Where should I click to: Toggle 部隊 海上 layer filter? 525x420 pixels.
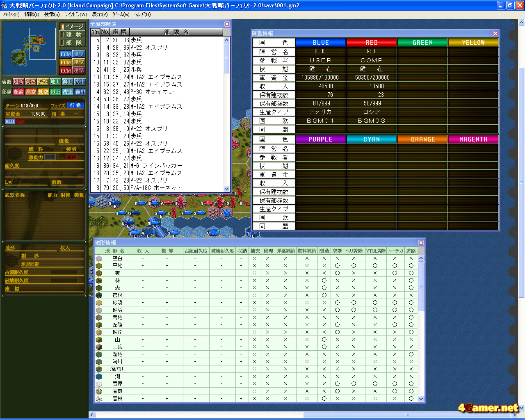(68, 92)
